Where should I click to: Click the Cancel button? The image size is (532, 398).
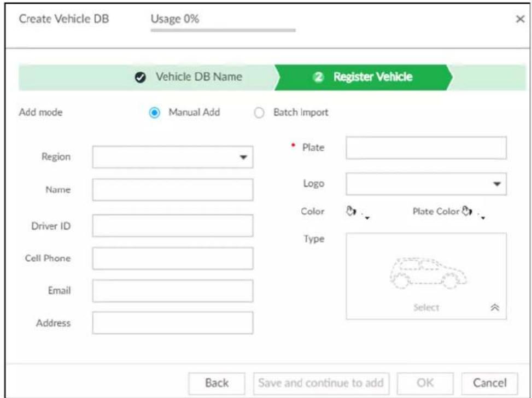coord(489,383)
